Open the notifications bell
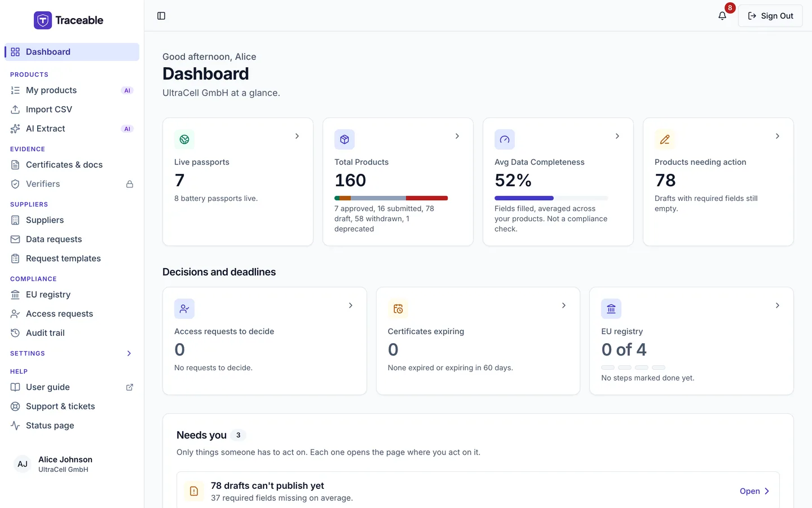 tap(722, 16)
